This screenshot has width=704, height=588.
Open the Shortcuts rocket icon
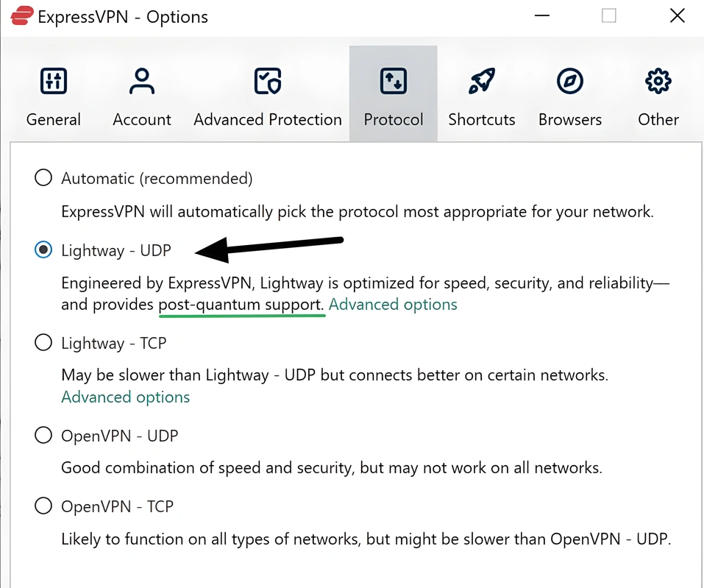[x=481, y=81]
